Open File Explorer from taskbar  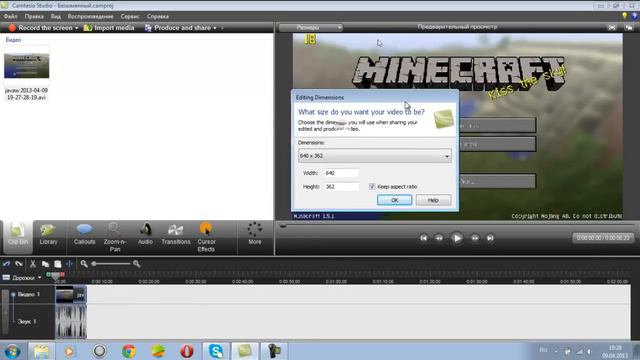click(41, 351)
